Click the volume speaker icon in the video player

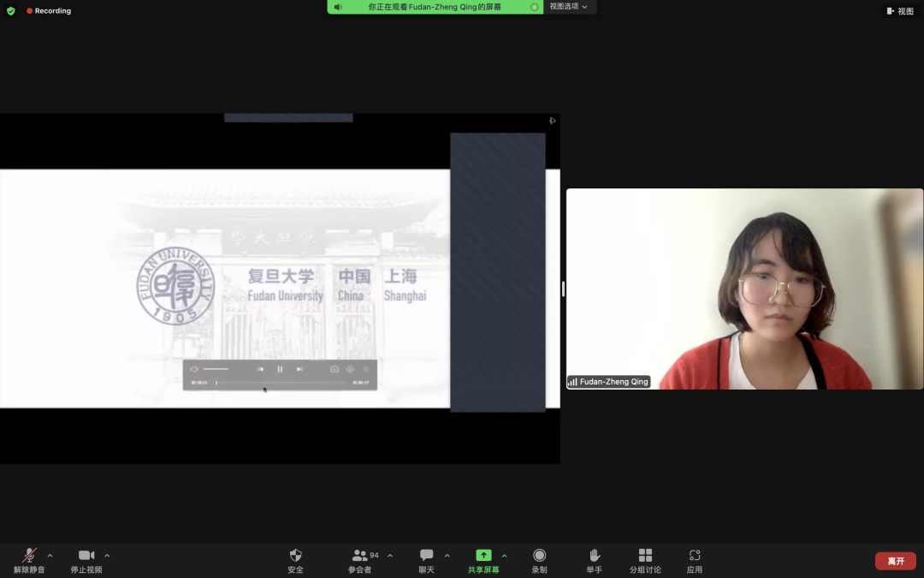194,369
